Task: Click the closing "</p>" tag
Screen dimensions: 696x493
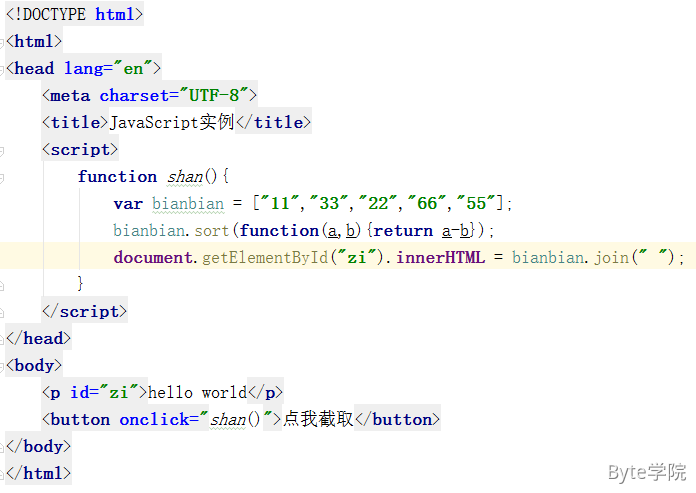Action: click(x=265, y=393)
